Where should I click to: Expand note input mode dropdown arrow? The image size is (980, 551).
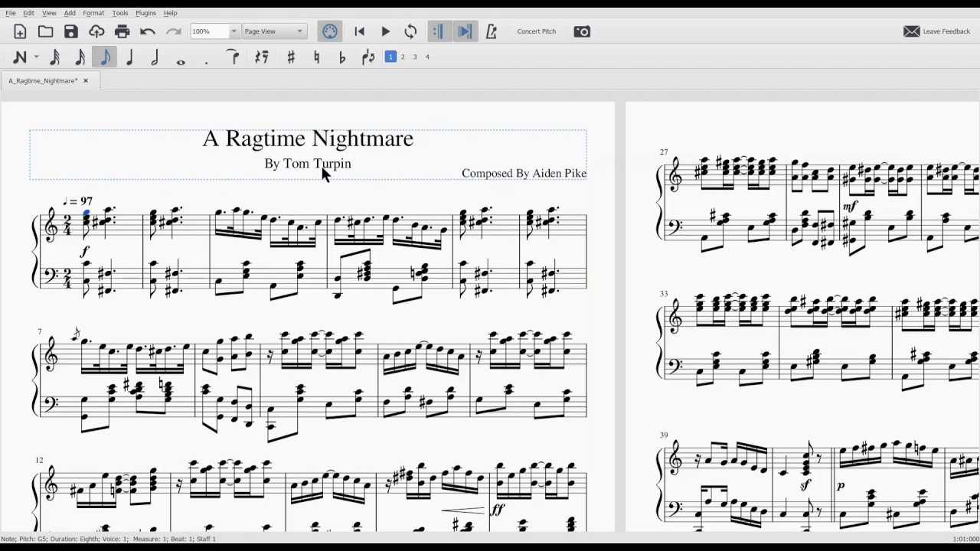[x=36, y=57]
